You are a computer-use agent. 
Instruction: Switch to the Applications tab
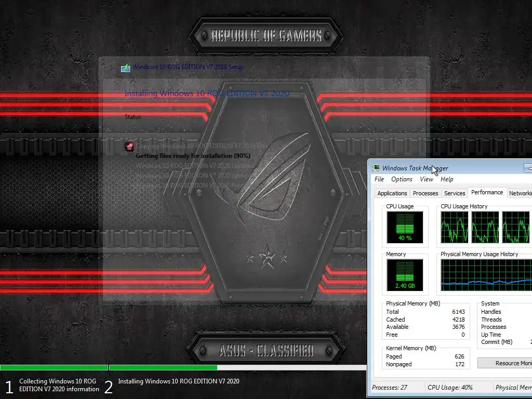point(392,193)
